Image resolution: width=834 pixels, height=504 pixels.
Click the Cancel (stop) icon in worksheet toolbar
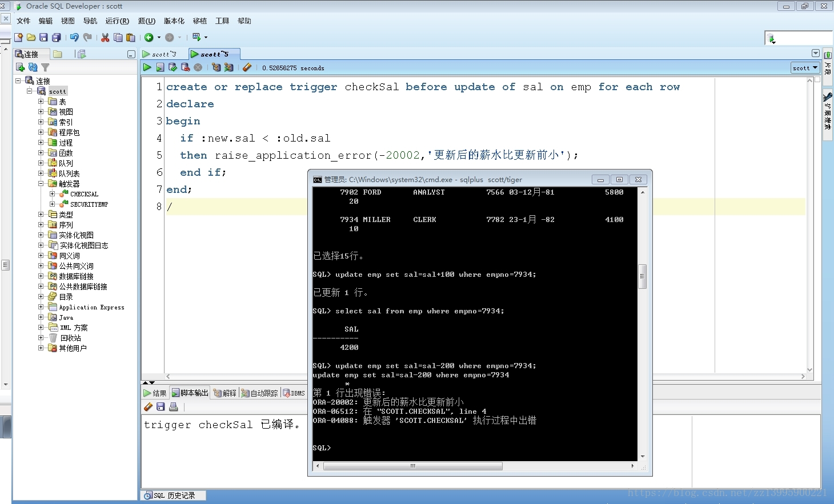click(x=198, y=67)
